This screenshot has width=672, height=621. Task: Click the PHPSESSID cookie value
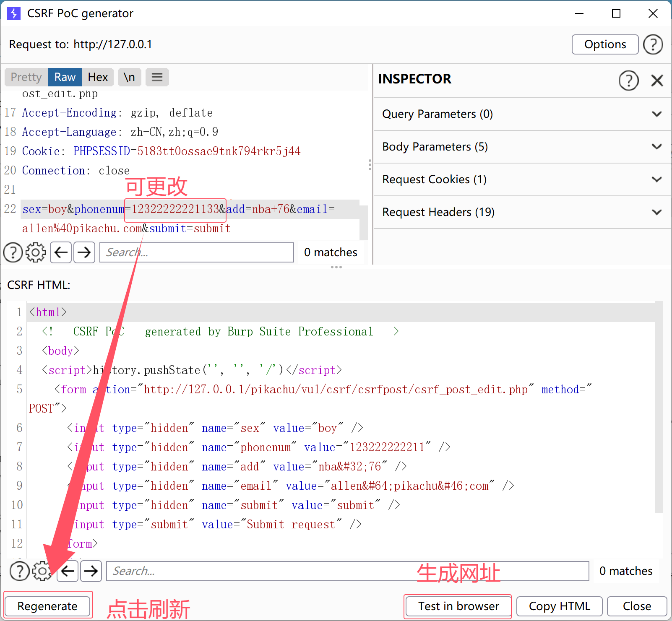coord(219,151)
